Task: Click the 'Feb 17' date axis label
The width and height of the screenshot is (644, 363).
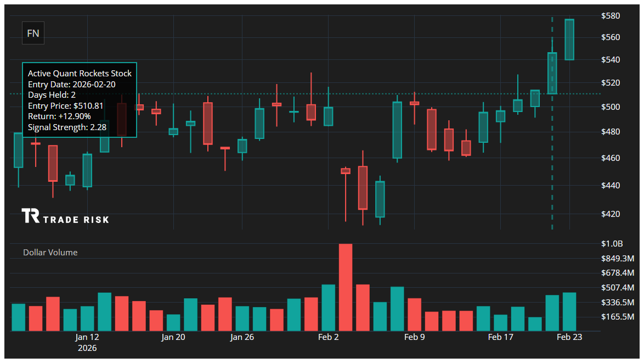Action: pyautogui.click(x=500, y=337)
